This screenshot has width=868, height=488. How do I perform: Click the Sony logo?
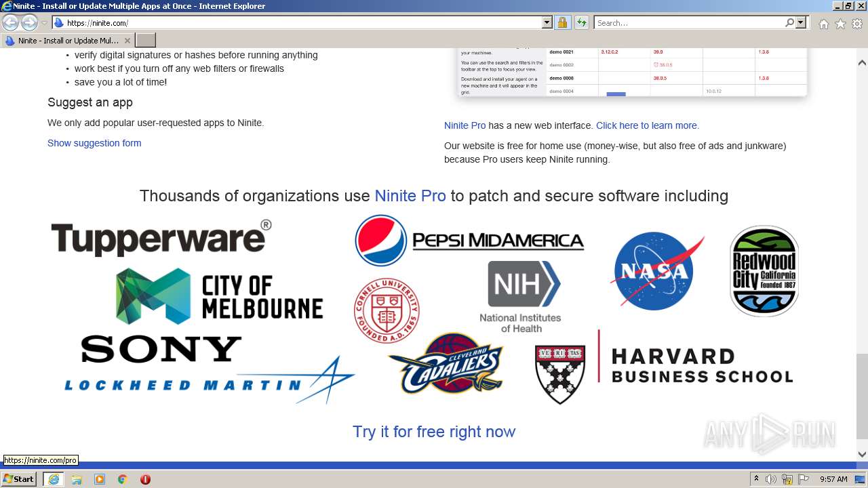coord(161,349)
